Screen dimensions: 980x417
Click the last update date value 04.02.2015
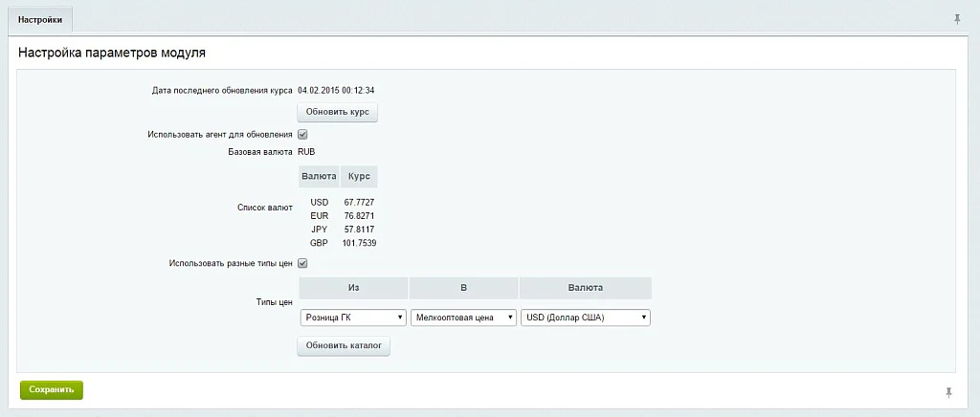pos(318,91)
